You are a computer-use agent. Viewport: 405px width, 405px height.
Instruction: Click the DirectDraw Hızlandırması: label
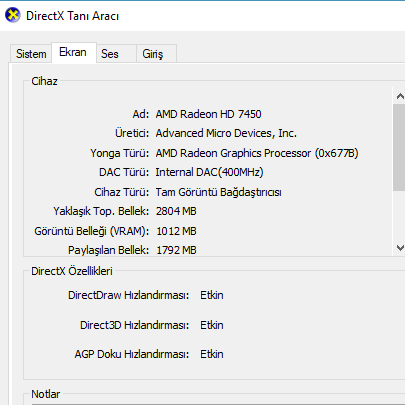pos(128,295)
